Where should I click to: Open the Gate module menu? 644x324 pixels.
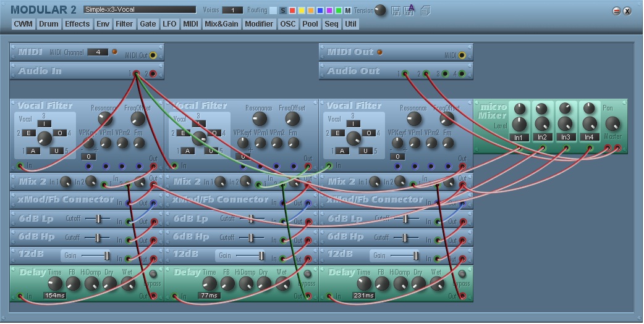pyautogui.click(x=148, y=24)
